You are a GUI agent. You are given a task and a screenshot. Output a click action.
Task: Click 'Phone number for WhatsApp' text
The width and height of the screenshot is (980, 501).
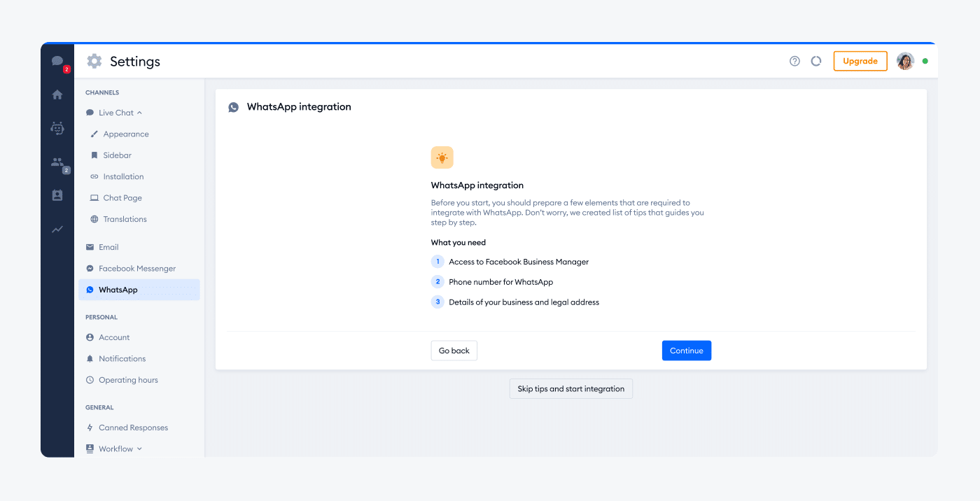[x=500, y=282]
